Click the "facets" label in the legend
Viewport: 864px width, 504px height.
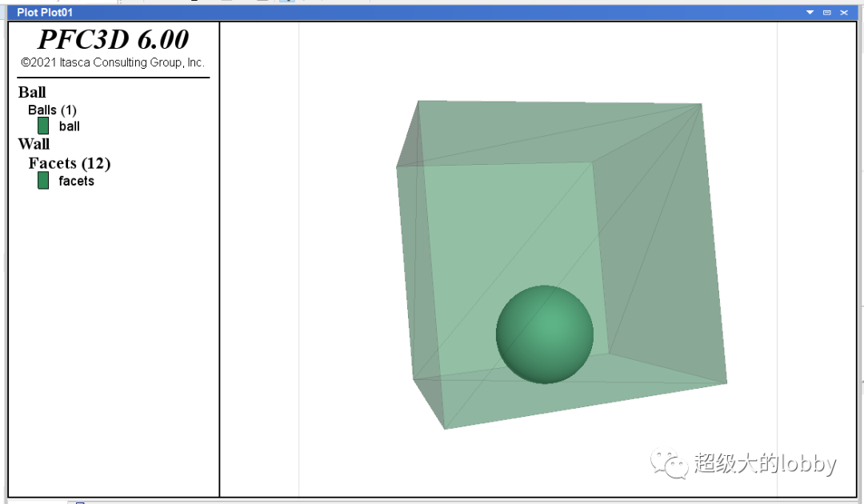point(77,181)
